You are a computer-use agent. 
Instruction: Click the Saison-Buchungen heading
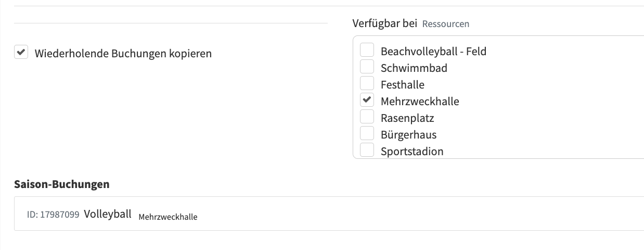pos(61,184)
